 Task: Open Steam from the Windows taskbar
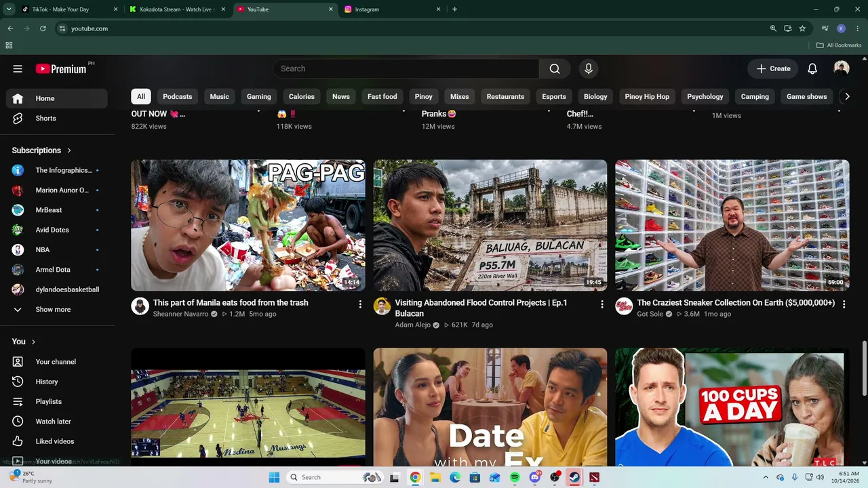tap(574, 477)
